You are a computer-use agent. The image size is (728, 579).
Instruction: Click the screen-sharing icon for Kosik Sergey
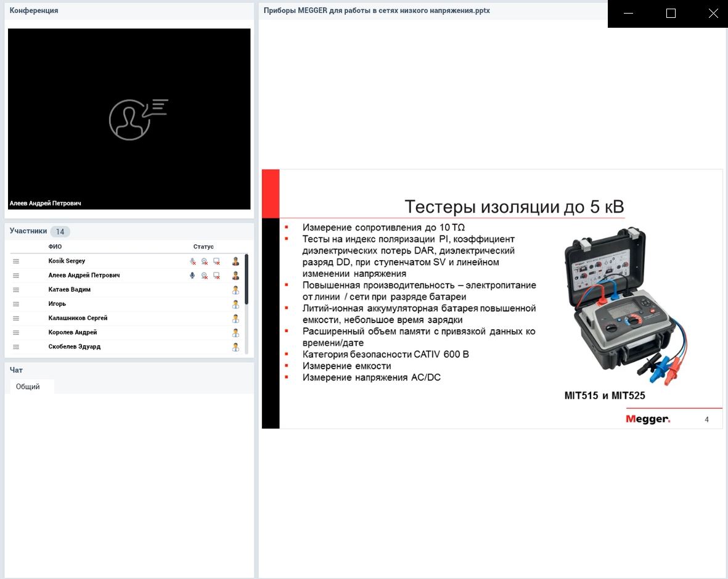pos(216,261)
